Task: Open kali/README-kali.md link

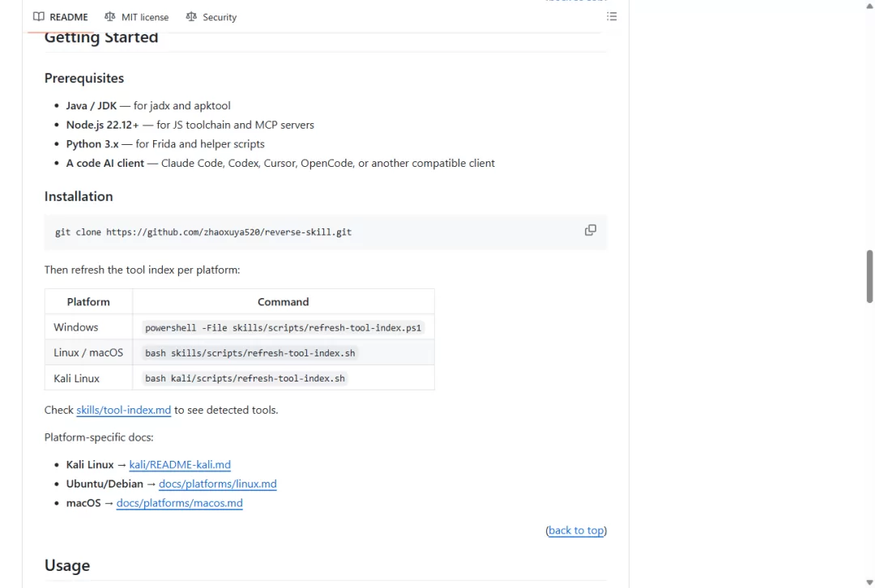Action: [180, 465]
